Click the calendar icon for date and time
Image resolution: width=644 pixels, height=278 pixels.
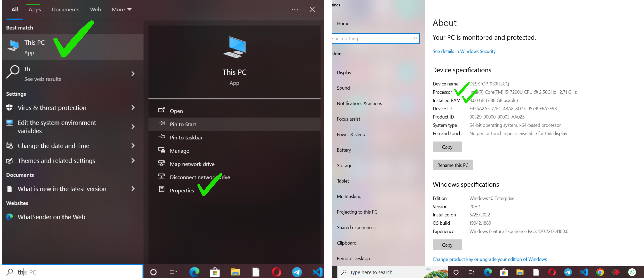[x=10, y=146]
